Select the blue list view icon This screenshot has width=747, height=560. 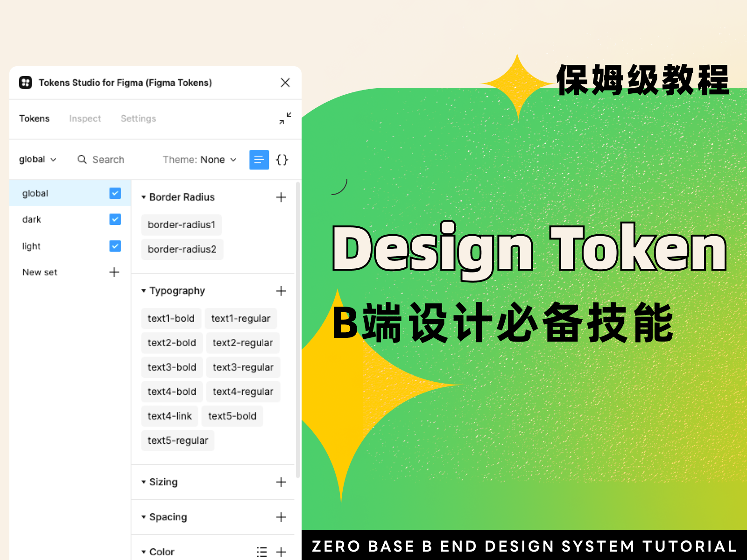(x=259, y=160)
